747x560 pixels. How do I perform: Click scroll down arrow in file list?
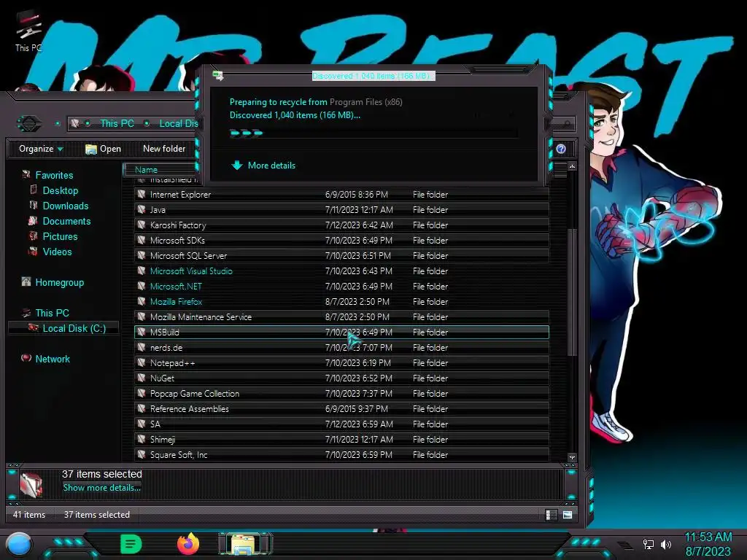[572, 458]
